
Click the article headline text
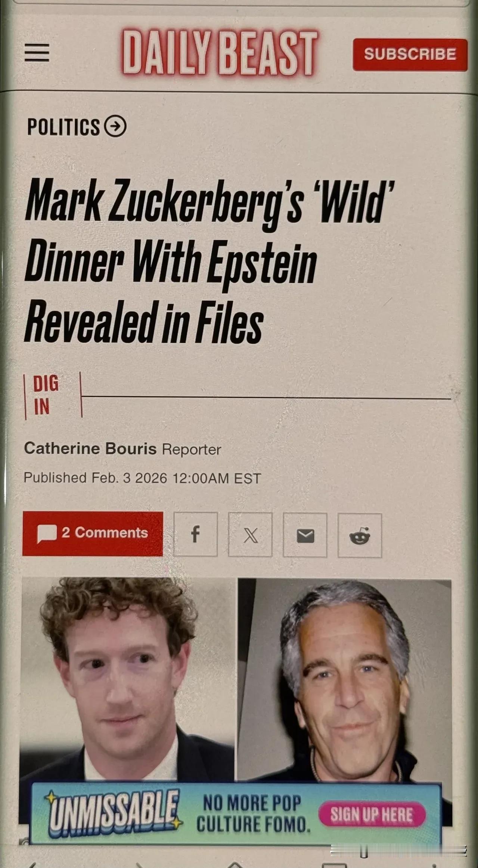[x=209, y=260]
